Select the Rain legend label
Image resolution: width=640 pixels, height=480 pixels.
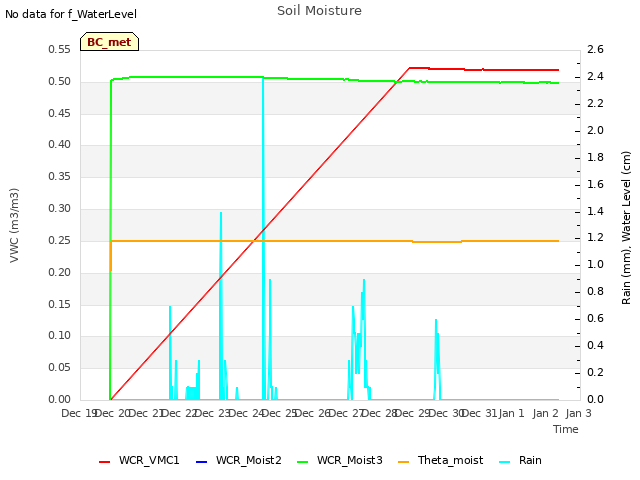[x=530, y=460]
